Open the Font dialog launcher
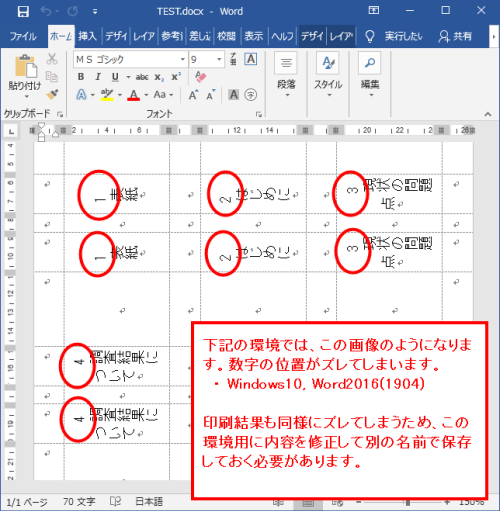500x511 pixels. [259, 114]
